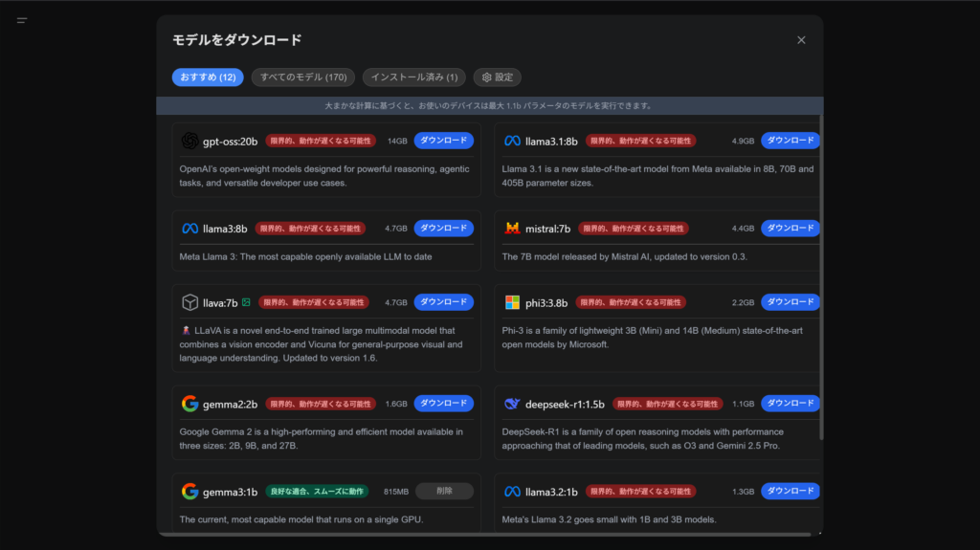Click the OpenAI logo next to gpt-oss:20b
The height and width of the screenshot is (550, 980).
(x=189, y=141)
